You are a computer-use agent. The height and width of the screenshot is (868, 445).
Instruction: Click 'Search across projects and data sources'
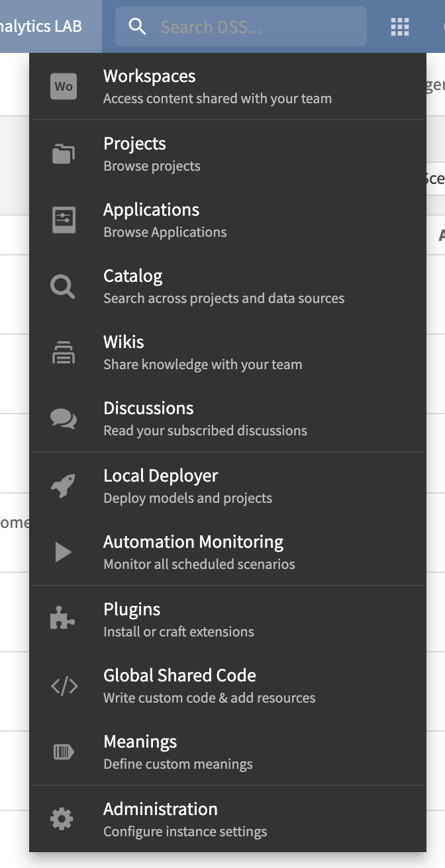224,298
